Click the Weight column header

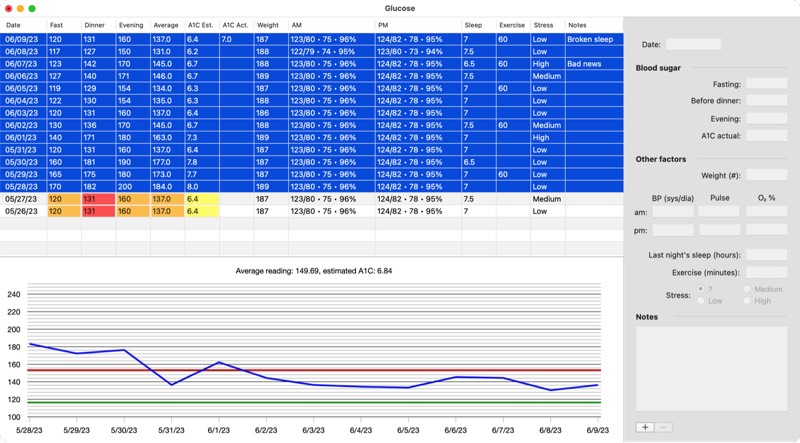[270, 25]
